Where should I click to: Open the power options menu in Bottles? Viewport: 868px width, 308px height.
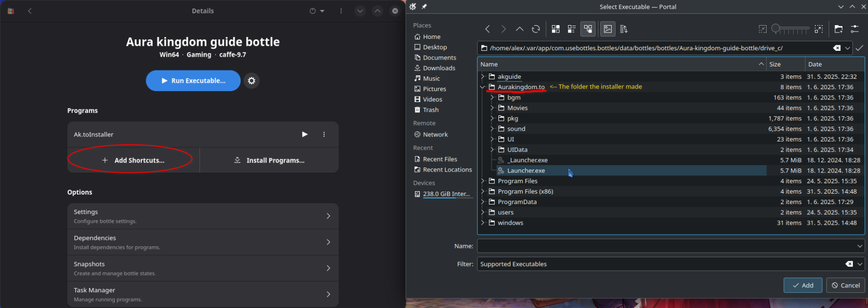point(317,11)
